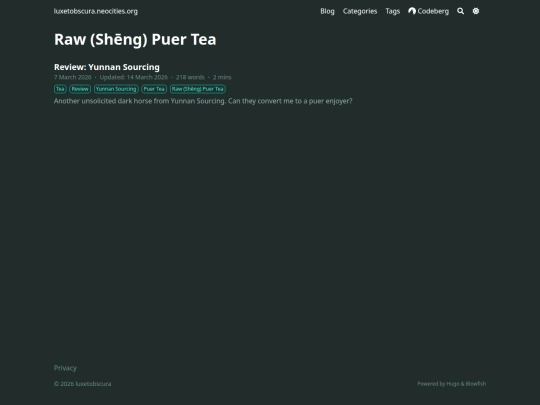The width and height of the screenshot is (540, 405).
Task: Open the Blog menu item
Action: [x=327, y=11]
